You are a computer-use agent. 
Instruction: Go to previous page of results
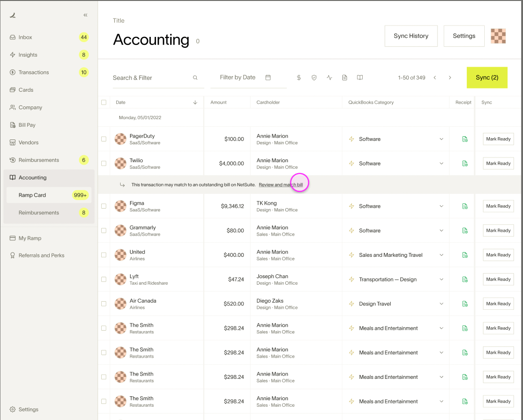(435, 78)
